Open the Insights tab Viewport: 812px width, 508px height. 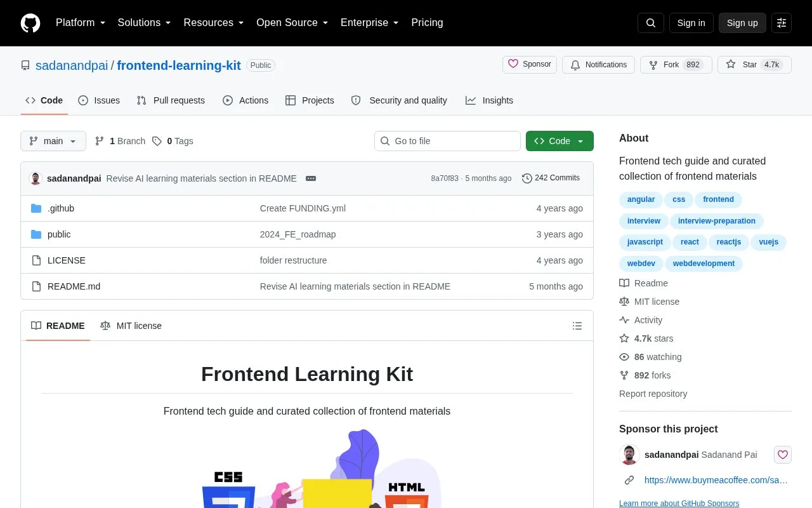click(489, 100)
